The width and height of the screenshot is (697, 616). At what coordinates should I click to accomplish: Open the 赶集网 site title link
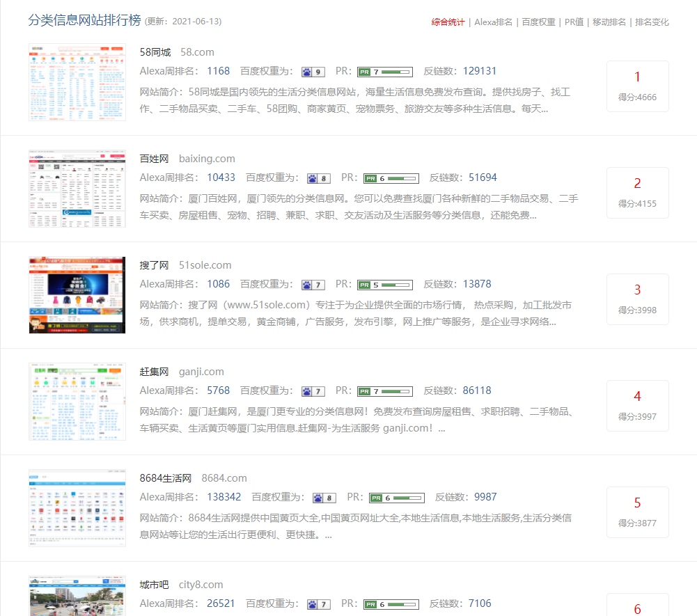click(155, 372)
